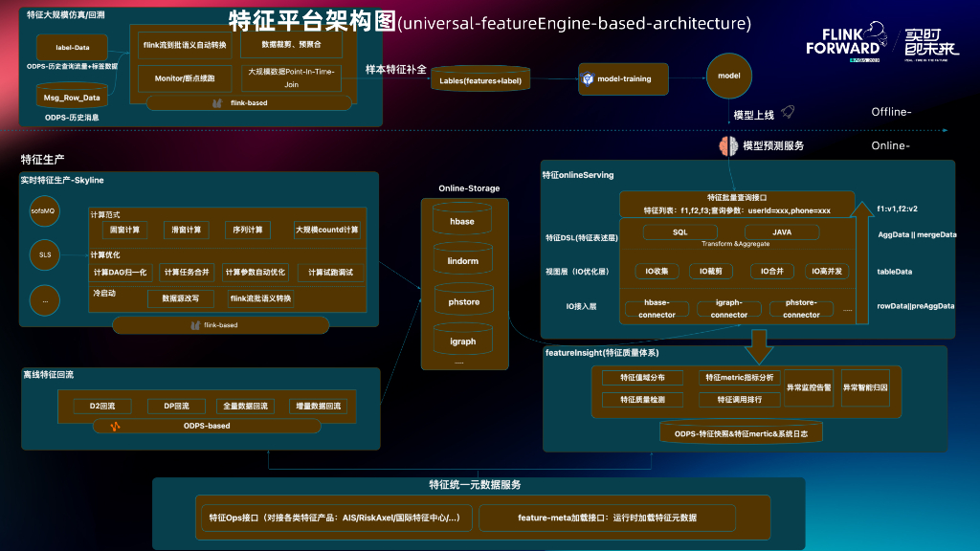The width and height of the screenshot is (980, 551).
Task: Click the 特征质量检测 box
Action: pyautogui.click(x=642, y=400)
